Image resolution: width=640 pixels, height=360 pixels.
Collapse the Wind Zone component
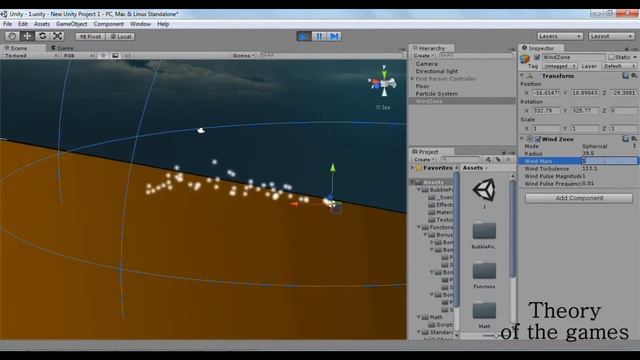click(x=522, y=139)
